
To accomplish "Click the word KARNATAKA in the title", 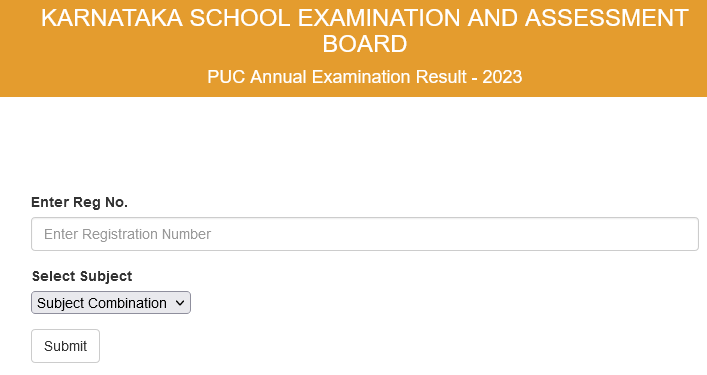I will click(112, 18).
